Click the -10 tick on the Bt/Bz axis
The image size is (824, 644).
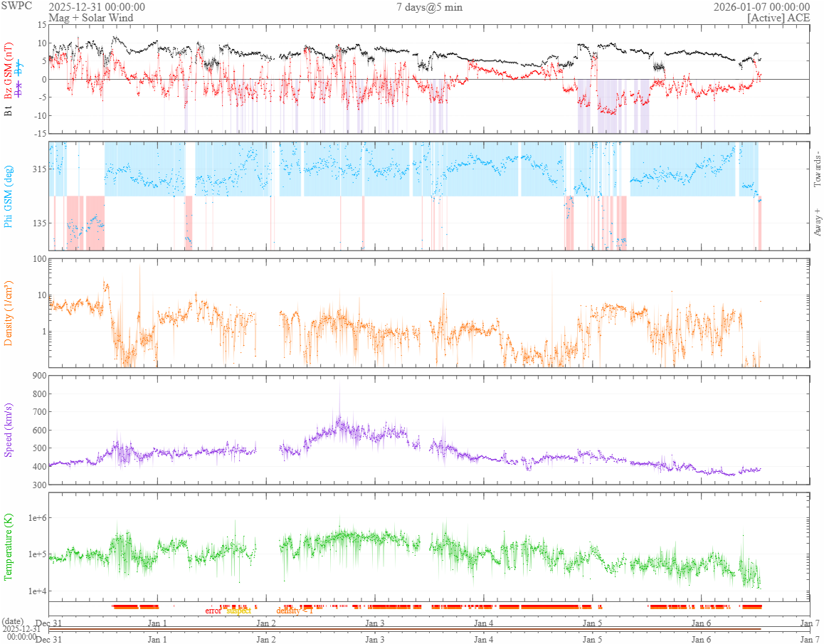pos(40,116)
